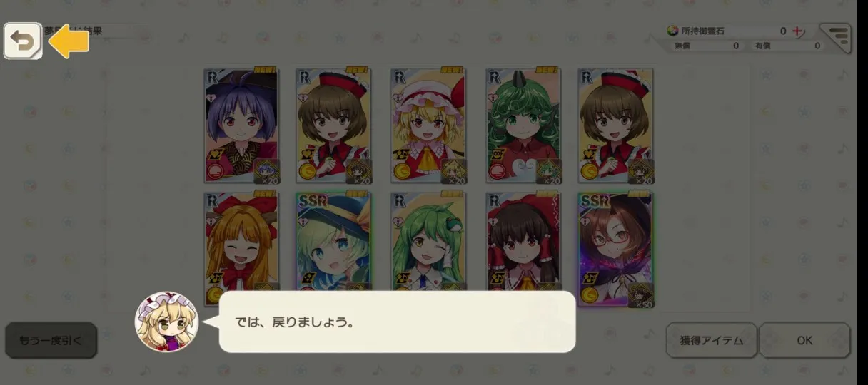
Task: Open the hamburger menu at top right
Action: [834, 38]
